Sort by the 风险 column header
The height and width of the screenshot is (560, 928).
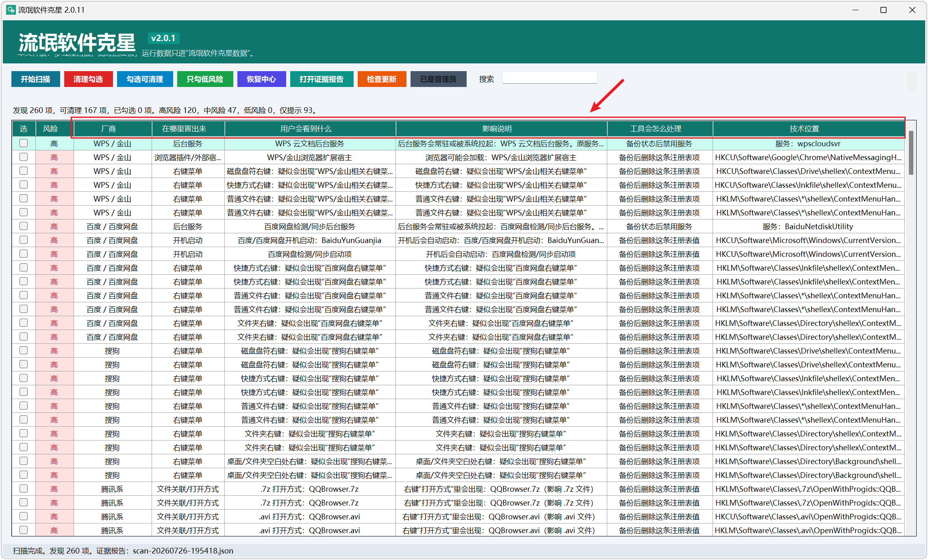coord(50,129)
